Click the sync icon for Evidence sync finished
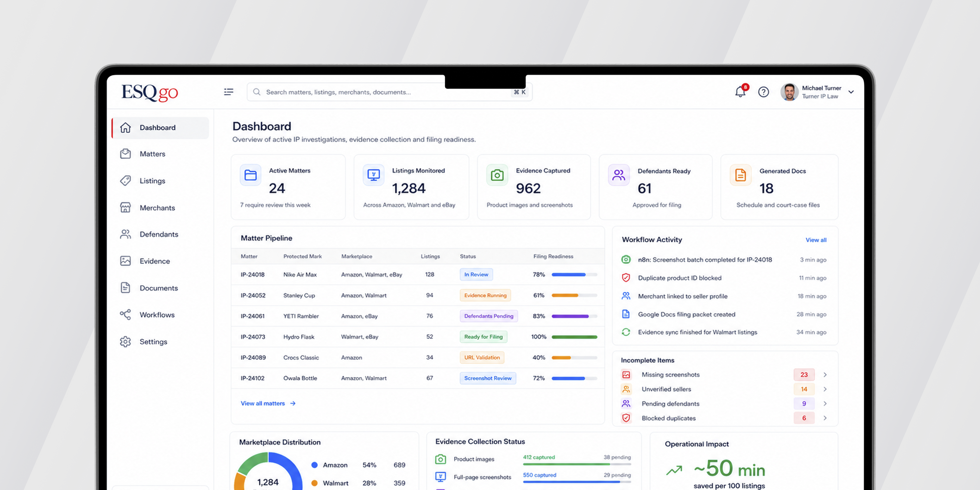980x490 pixels. 626,332
